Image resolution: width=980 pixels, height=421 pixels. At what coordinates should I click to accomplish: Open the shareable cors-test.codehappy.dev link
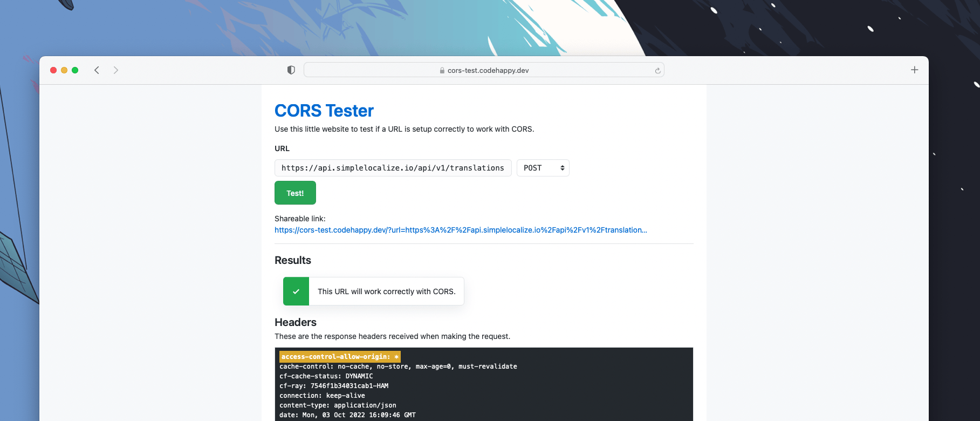point(461,230)
